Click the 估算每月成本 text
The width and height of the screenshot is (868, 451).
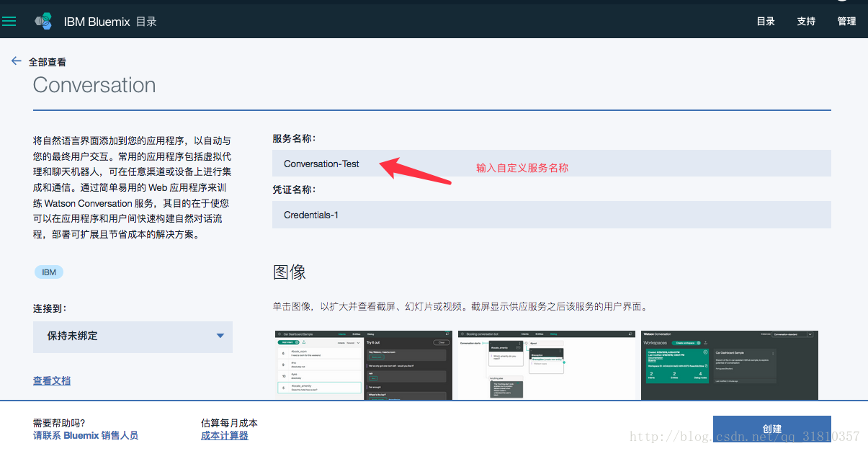pyautogui.click(x=229, y=423)
